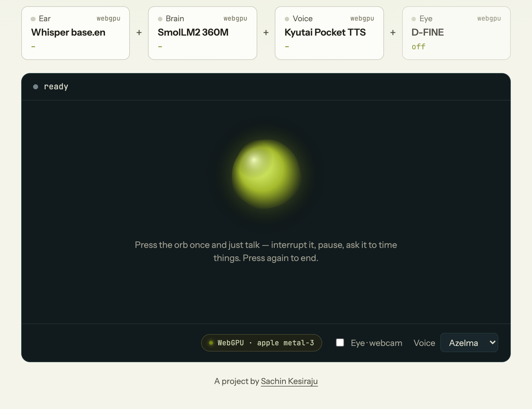Click the 'webgpu' label on the Ear card
532x409 pixels.
(108, 18)
